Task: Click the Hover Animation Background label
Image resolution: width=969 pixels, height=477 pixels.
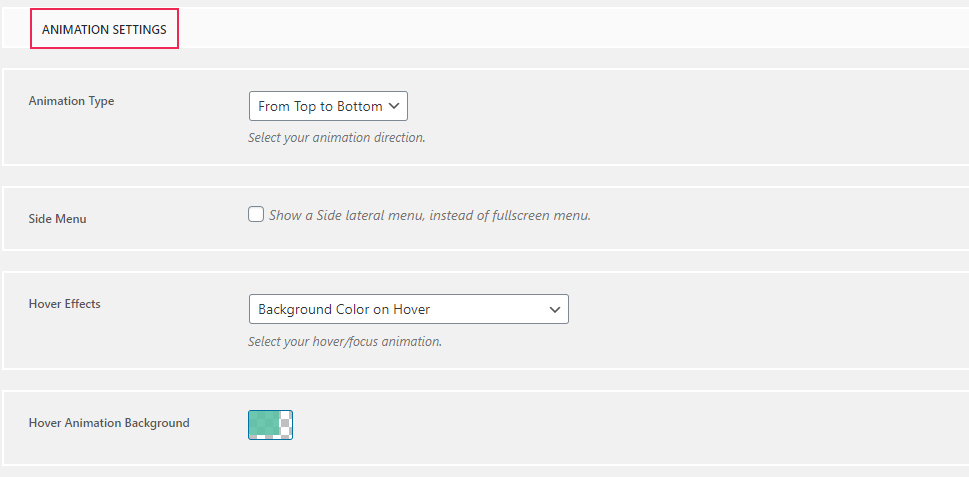Action: (109, 423)
